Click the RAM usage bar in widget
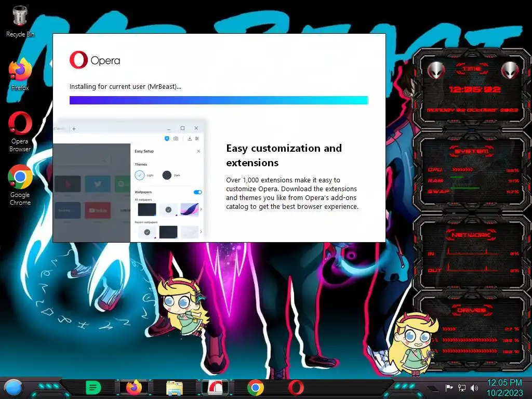 pos(457,177)
